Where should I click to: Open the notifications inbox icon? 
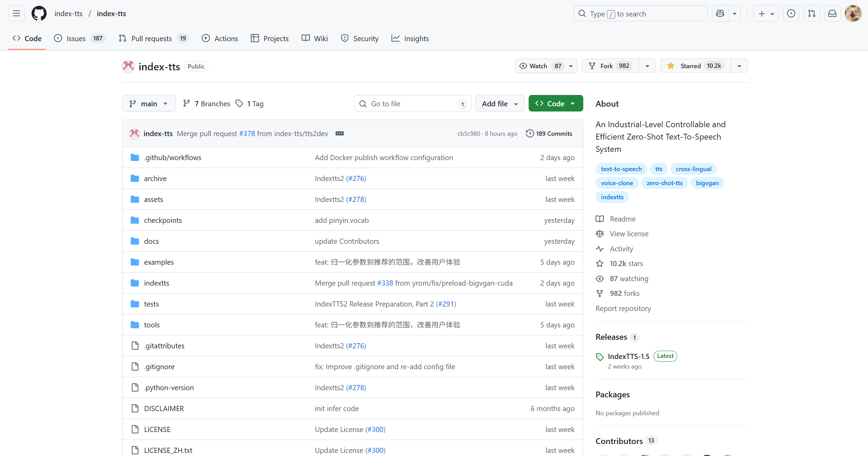click(832, 14)
